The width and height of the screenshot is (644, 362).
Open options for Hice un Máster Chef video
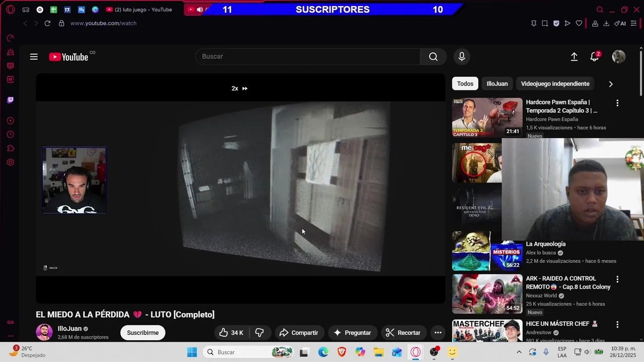(x=617, y=325)
